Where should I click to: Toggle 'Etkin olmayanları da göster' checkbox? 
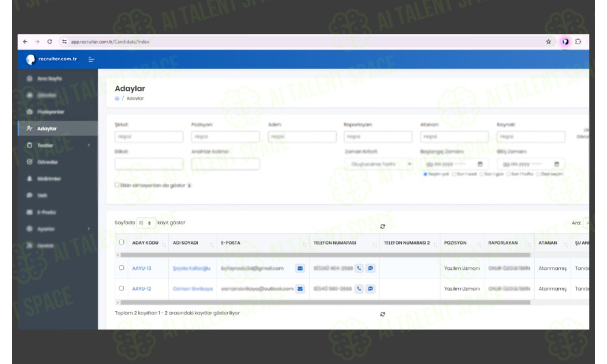click(117, 185)
